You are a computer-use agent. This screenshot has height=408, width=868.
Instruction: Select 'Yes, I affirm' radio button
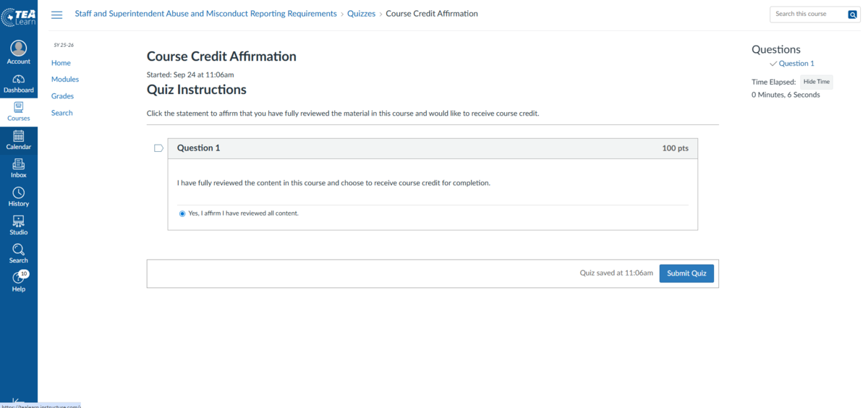[182, 213]
